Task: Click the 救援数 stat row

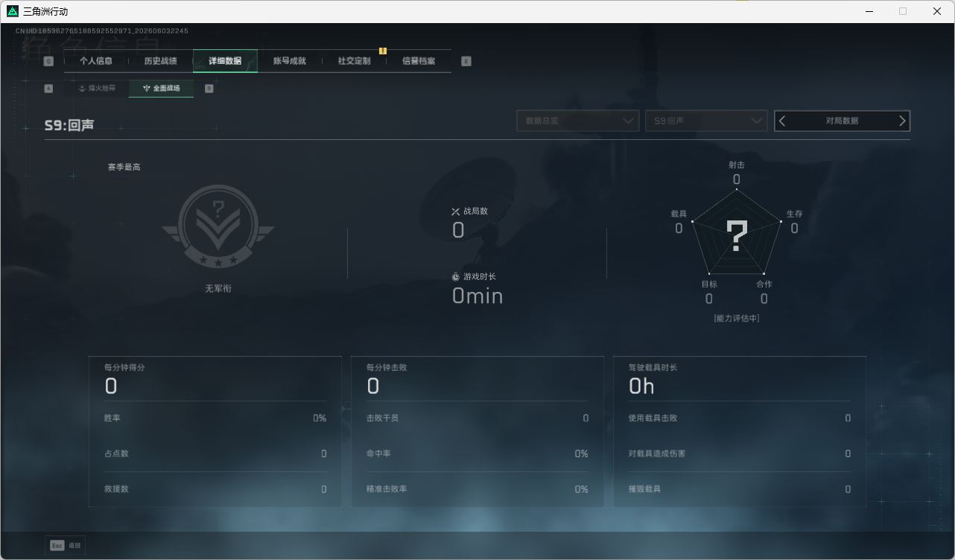Action: tap(215, 489)
